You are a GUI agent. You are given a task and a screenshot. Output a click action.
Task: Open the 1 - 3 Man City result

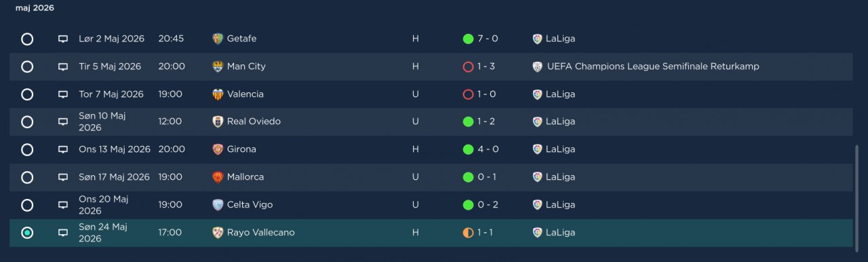pos(486,67)
